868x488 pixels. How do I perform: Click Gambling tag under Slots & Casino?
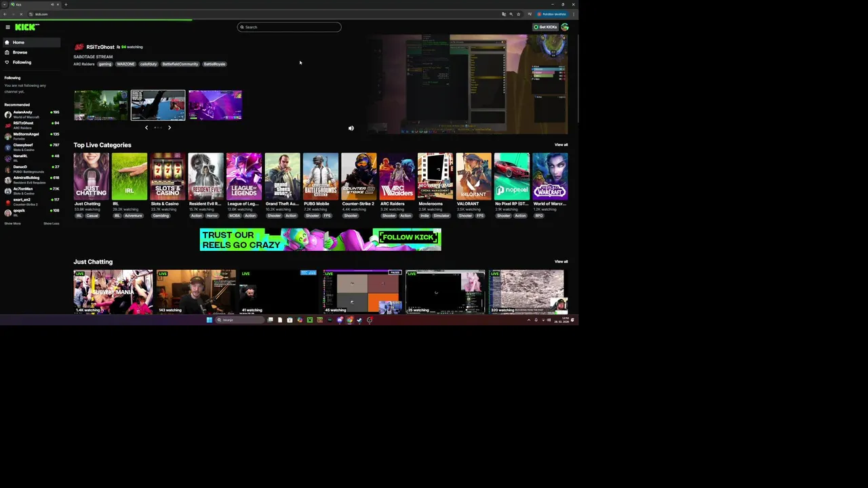coord(161,216)
